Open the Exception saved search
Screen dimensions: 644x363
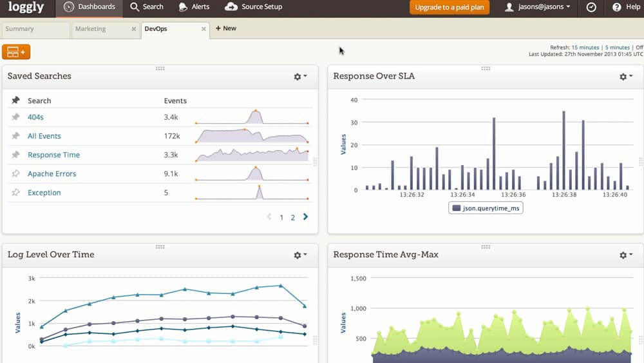click(x=44, y=193)
